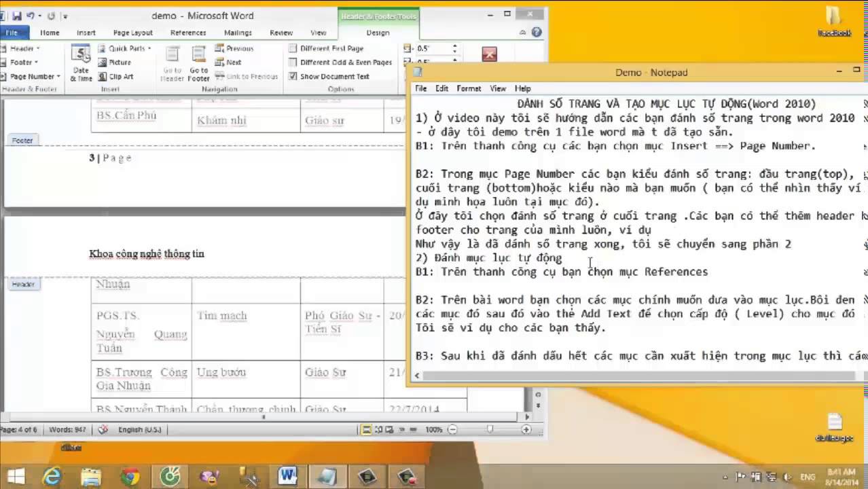Switch to Web Layout view
The image size is (868, 489).
(x=391, y=429)
